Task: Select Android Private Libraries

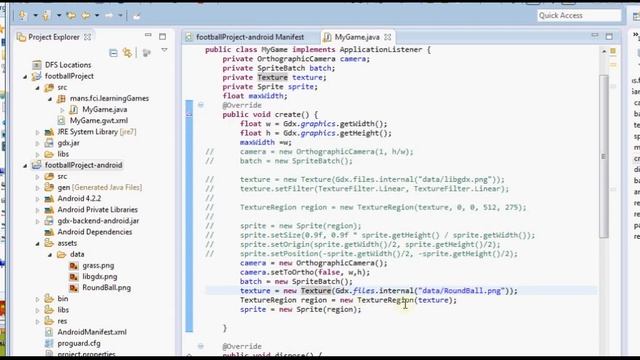Action: point(97,209)
